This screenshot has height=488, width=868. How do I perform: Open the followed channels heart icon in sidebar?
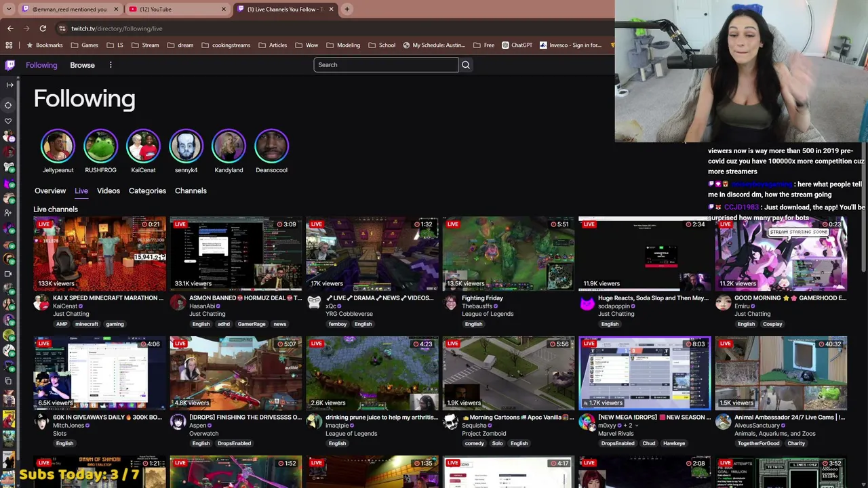pos(8,121)
